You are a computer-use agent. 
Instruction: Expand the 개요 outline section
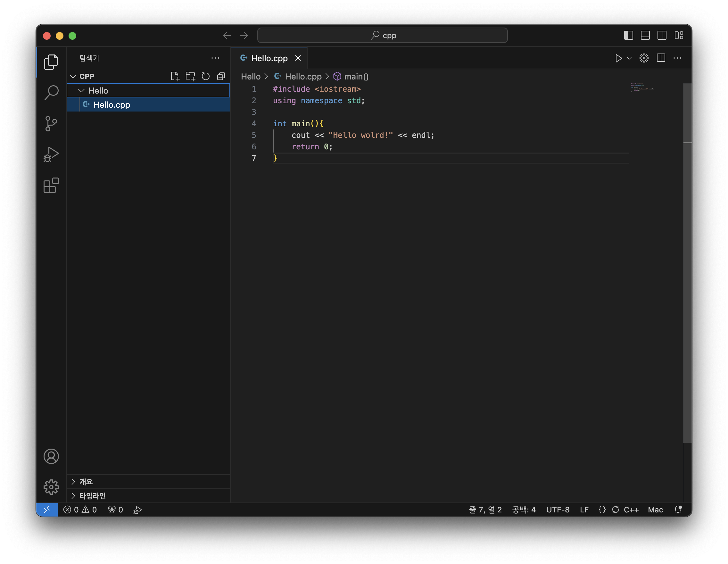(x=86, y=482)
